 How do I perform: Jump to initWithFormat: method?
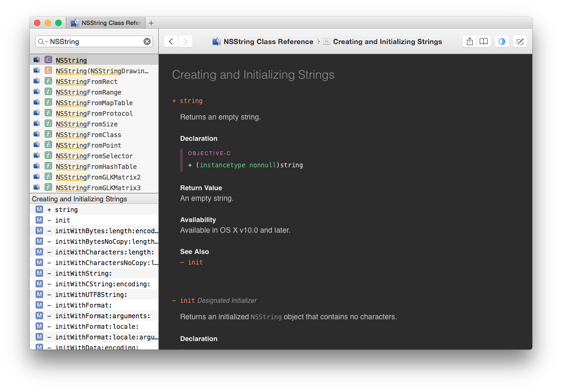(94, 305)
